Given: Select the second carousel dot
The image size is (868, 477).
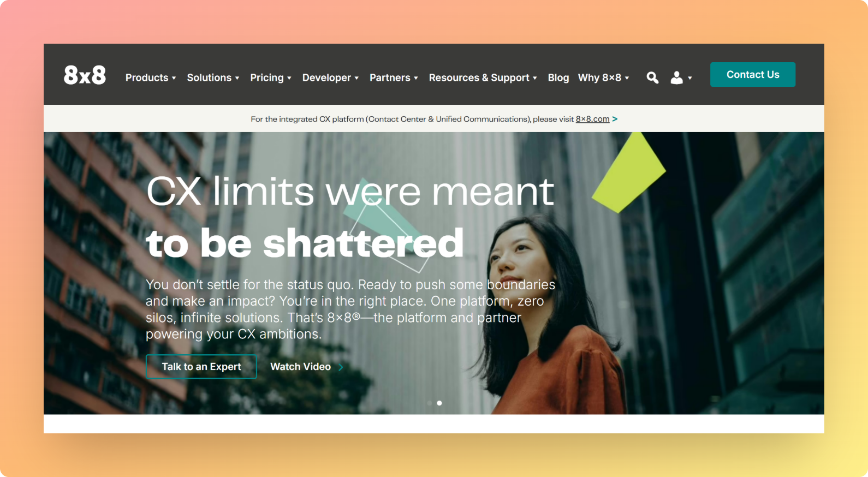Looking at the screenshot, I should tap(439, 403).
